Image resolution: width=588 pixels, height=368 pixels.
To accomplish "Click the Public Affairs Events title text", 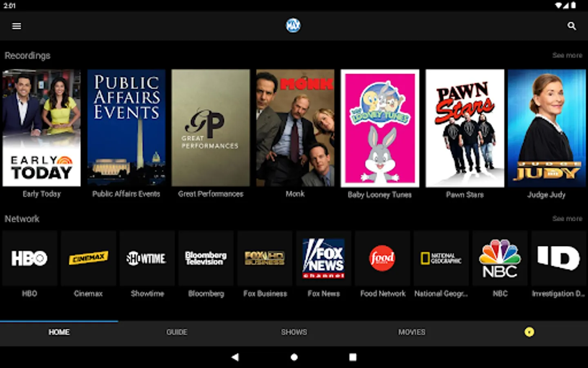I will [x=126, y=194].
